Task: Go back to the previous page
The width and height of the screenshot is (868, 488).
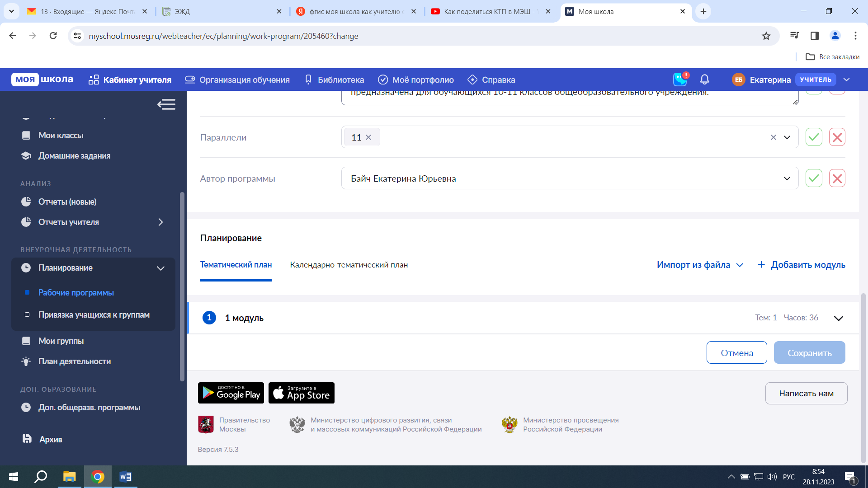Action: click(x=13, y=36)
